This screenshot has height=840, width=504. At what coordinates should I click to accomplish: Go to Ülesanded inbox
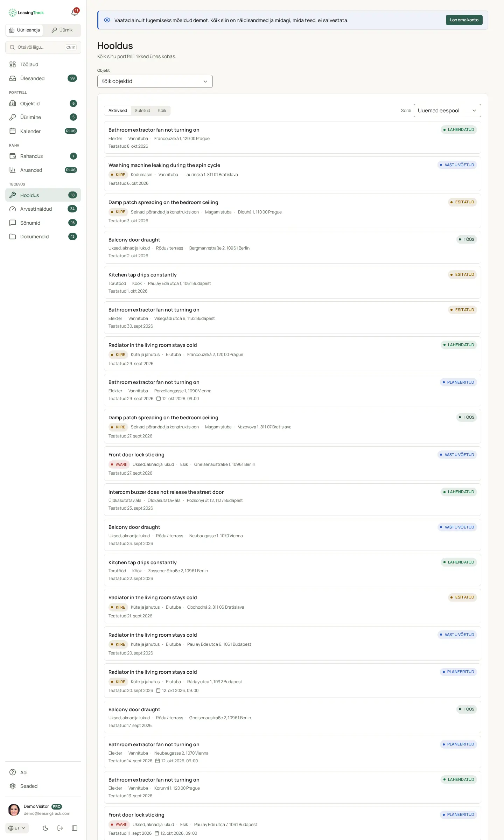point(43,78)
